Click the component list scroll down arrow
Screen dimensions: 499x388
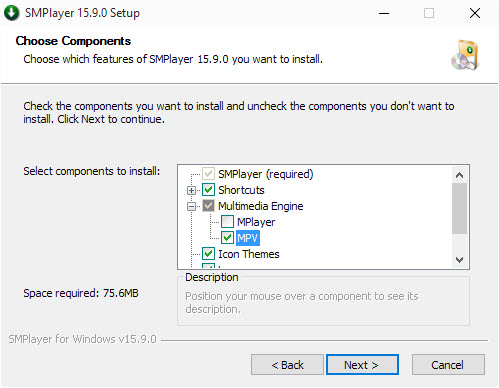click(x=459, y=259)
